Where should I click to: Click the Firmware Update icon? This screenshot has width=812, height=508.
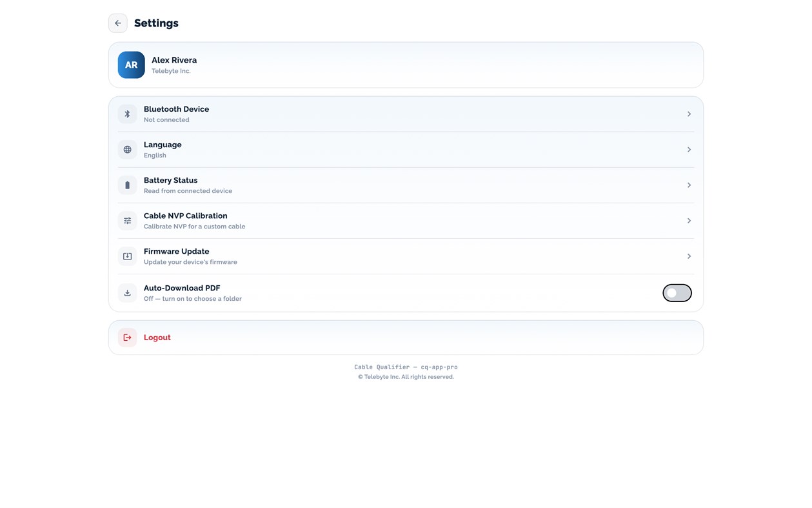coord(128,256)
